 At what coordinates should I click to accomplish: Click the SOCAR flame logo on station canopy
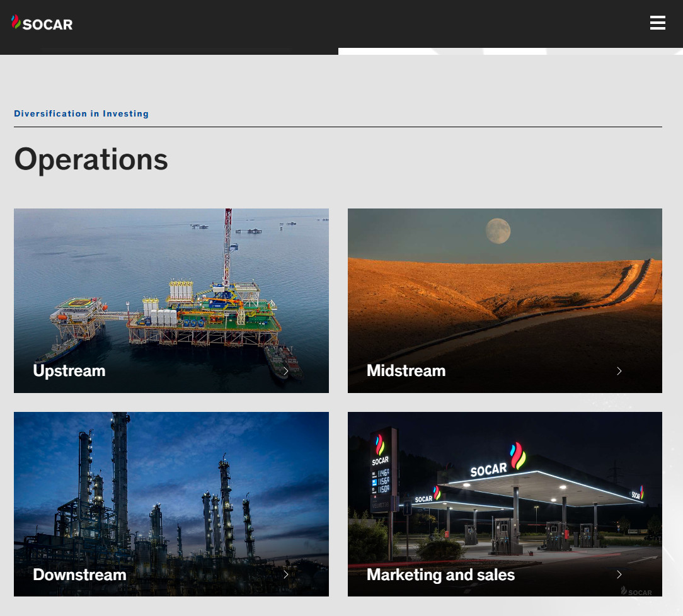pos(517,455)
